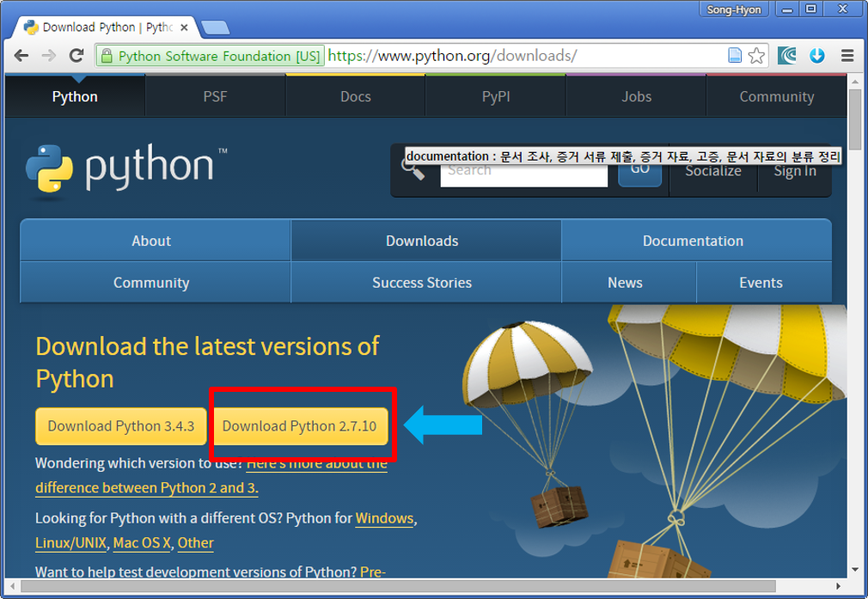This screenshot has width=868, height=599.
Task: Go to the Docs top tab
Action: click(x=355, y=96)
